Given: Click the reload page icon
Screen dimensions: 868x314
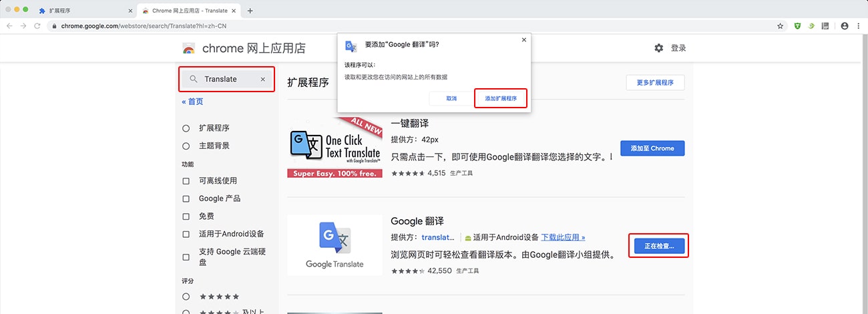Looking at the screenshot, I should click(37, 26).
